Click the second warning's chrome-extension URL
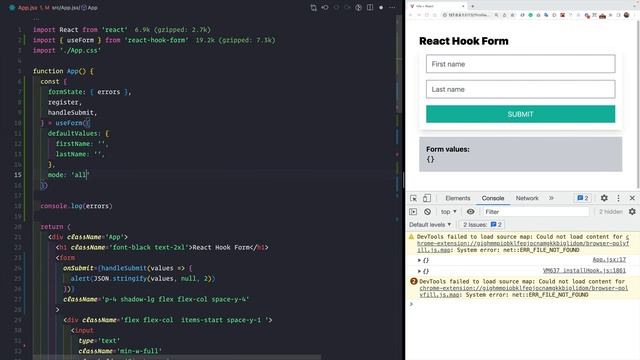640x360 pixels. click(523, 288)
